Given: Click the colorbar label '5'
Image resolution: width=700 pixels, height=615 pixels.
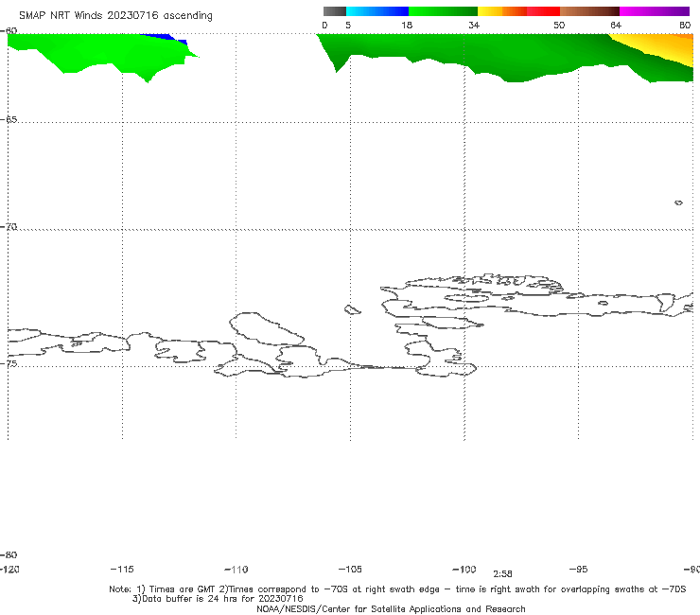Looking at the screenshot, I should [x=348, y=25].
